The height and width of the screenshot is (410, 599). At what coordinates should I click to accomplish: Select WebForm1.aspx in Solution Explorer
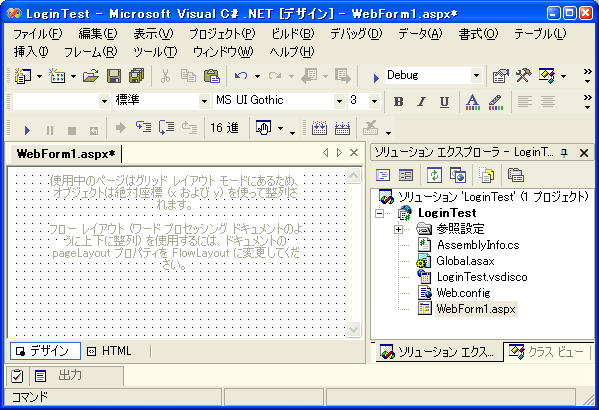coord(476,309)
